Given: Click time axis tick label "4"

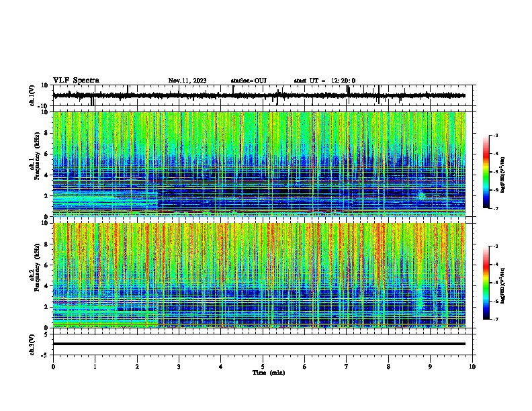Looking at the screenshot, I should click(221, 367).
